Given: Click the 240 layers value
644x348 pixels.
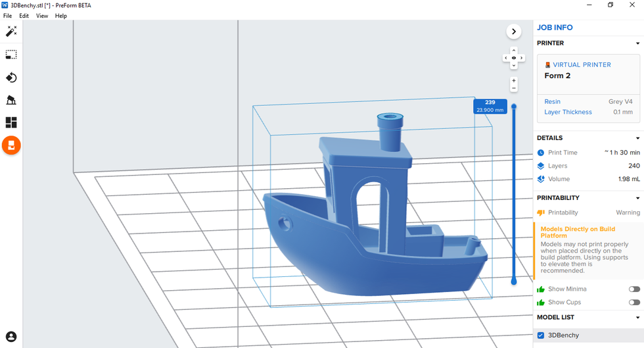Looking at the screenshot, I should coord(634,166).
